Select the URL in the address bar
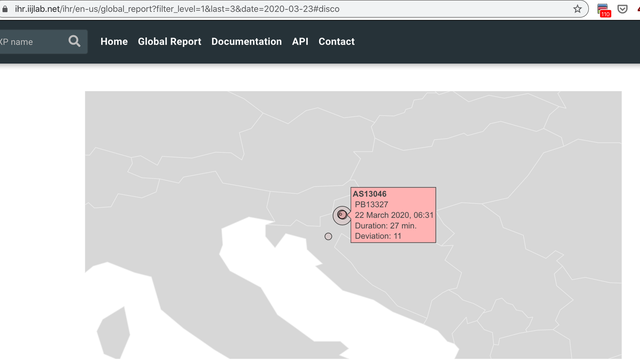This screenshot has width=640, height=364. click(x=177, y=9)
